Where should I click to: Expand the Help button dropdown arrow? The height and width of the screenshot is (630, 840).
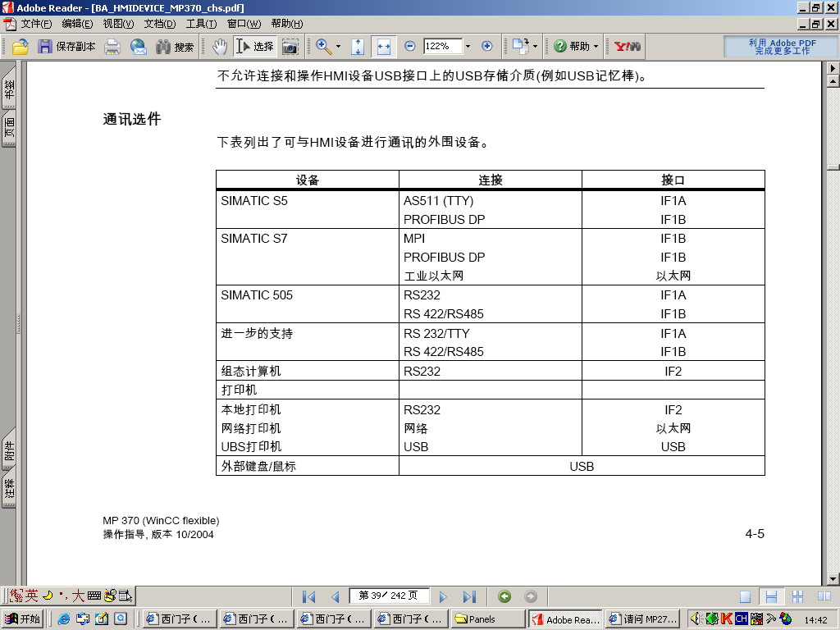[596, 47]
